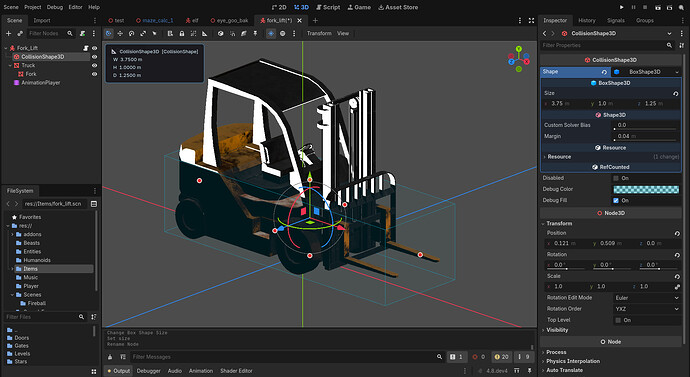Lock the selected node with the lock icon
Screen dimensions: 690x377
point(182,33)
